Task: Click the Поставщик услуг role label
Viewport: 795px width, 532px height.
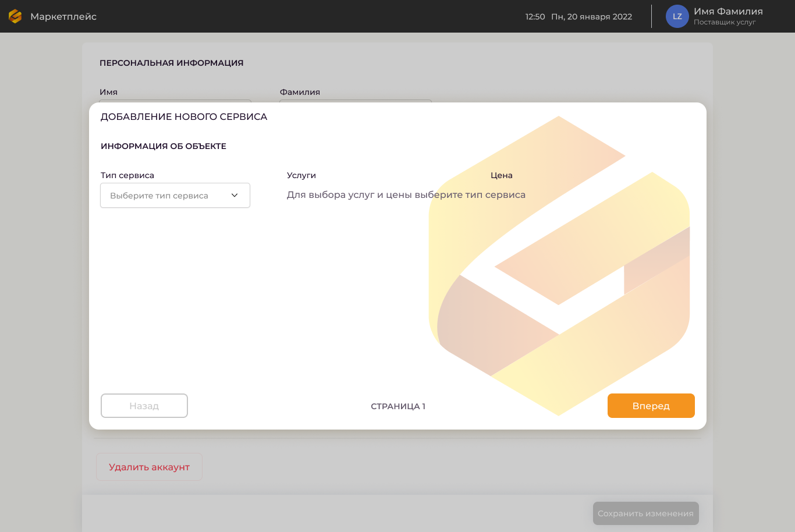Action: tap(724, 22)
